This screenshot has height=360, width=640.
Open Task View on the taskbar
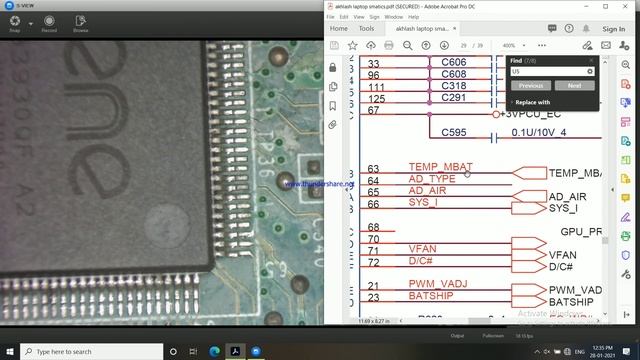[193, 351]
